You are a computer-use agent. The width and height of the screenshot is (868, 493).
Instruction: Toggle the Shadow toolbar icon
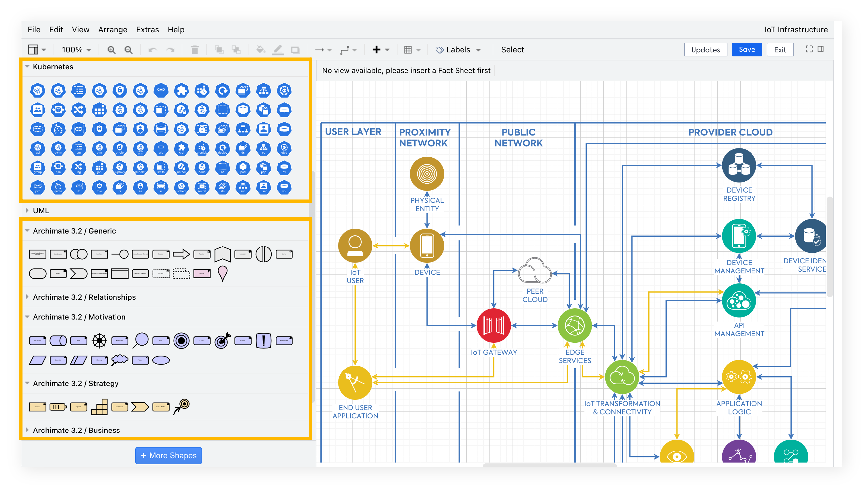click(295, 50)
